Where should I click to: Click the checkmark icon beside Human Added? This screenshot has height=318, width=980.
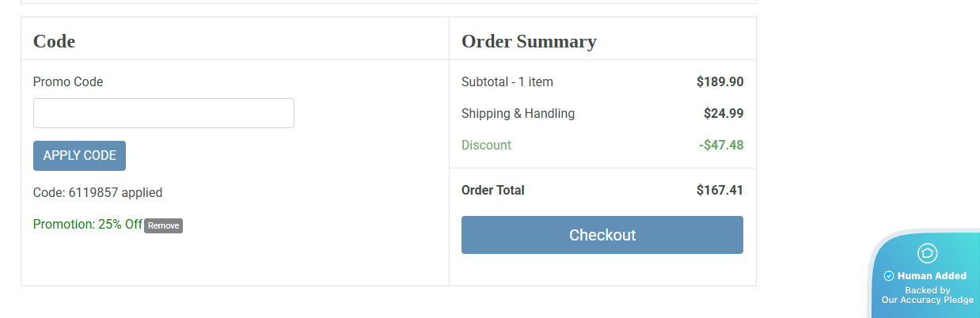(x=889, y=276)
